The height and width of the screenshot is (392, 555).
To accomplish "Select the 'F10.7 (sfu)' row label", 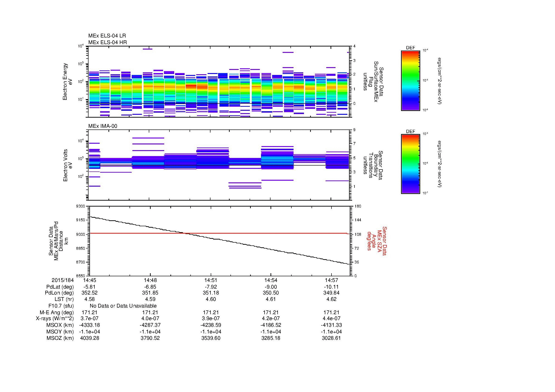I will coord(61,306).
